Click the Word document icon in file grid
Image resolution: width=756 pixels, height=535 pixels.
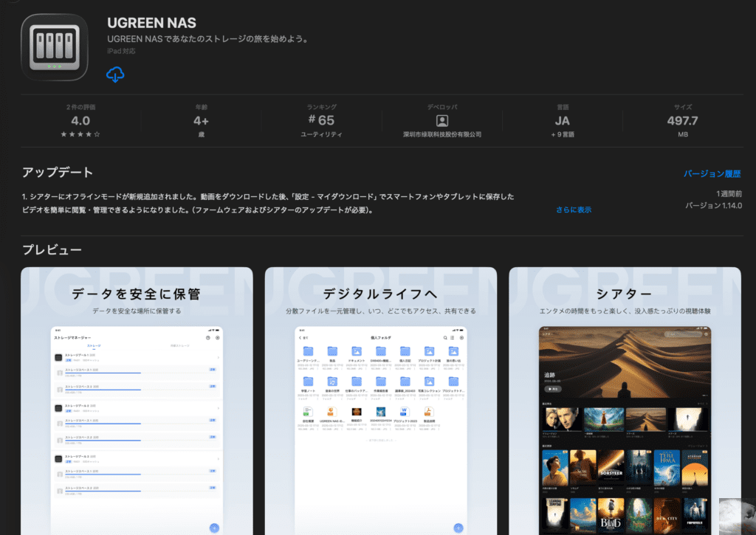405,413
